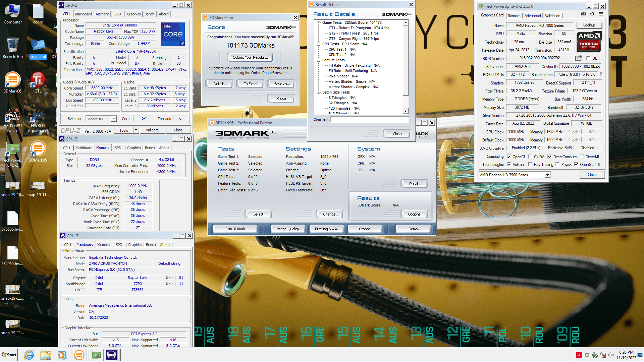
Task: Select the Computer desktop icon
Action: click(x=13, y=14)
